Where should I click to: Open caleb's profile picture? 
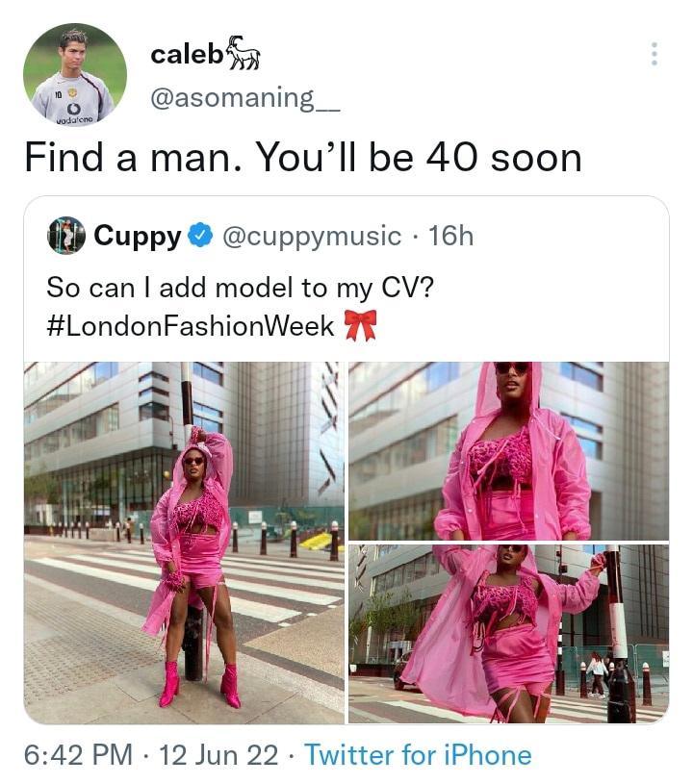tap(75, 74)
